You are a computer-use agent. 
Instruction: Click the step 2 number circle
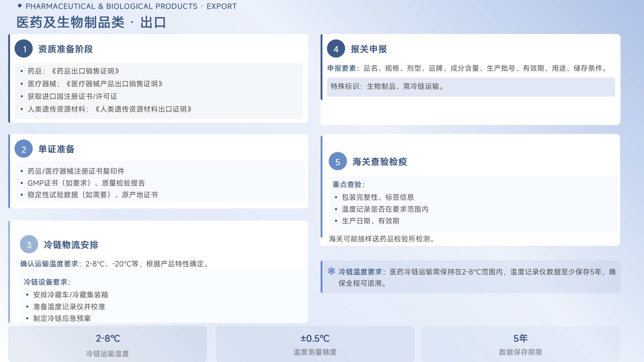point(24,149)
